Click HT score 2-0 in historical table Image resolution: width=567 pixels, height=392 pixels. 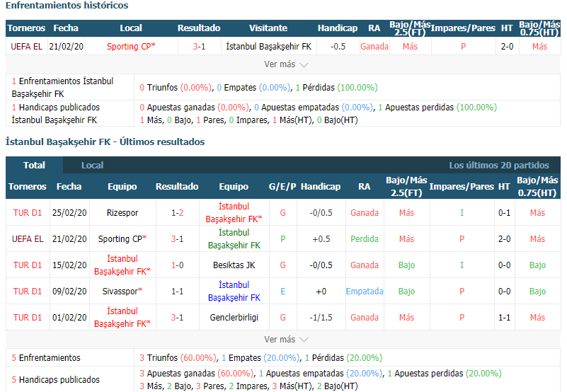(x=507, y=46)
